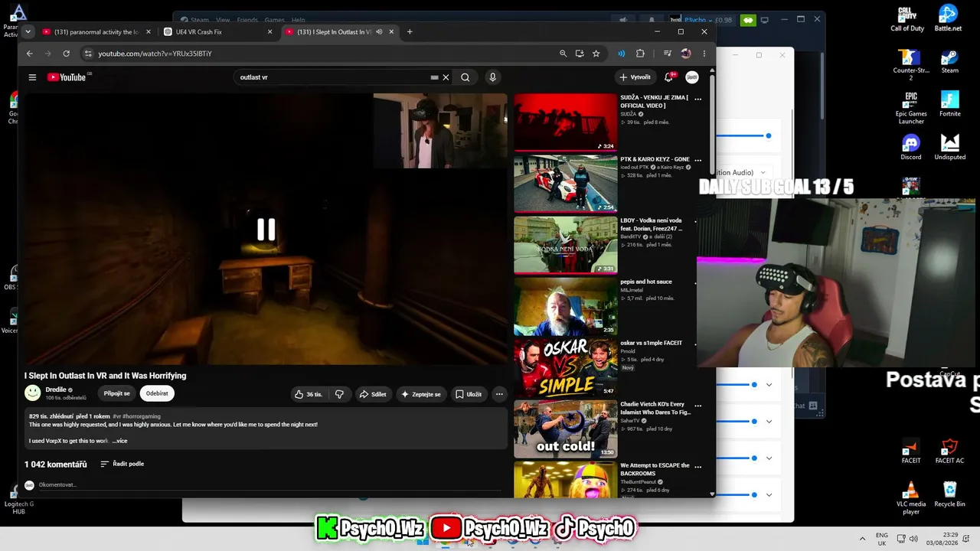Open Chrome zoom magnifier in address bar

563,54
